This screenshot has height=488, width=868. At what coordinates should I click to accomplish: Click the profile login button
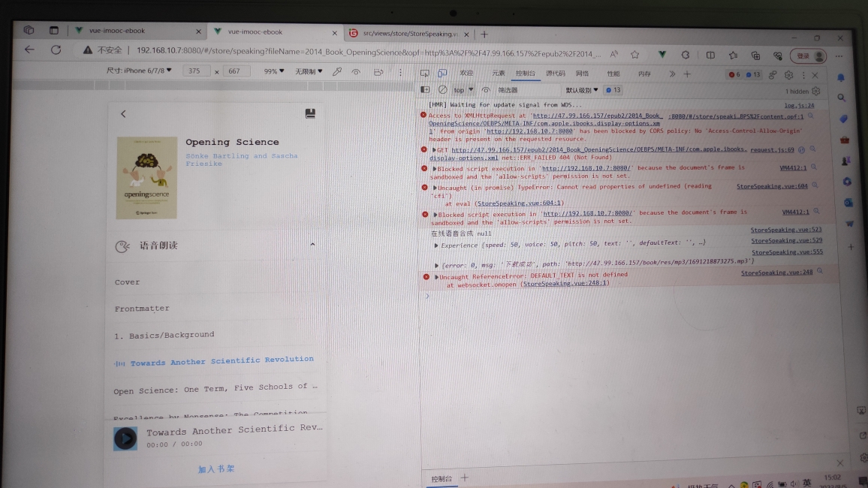[x=809, y=56]
